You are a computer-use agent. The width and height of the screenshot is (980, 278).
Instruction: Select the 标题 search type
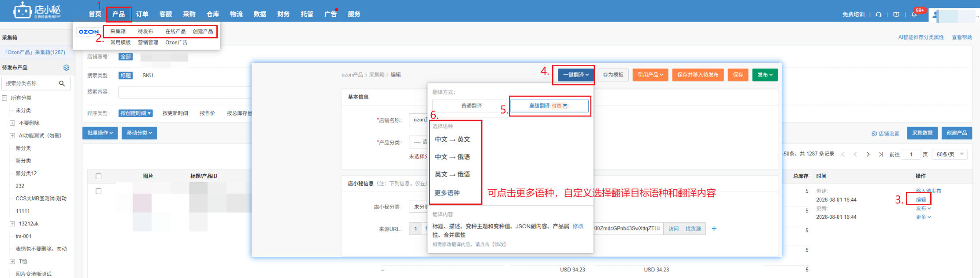[x=126, y=75]
